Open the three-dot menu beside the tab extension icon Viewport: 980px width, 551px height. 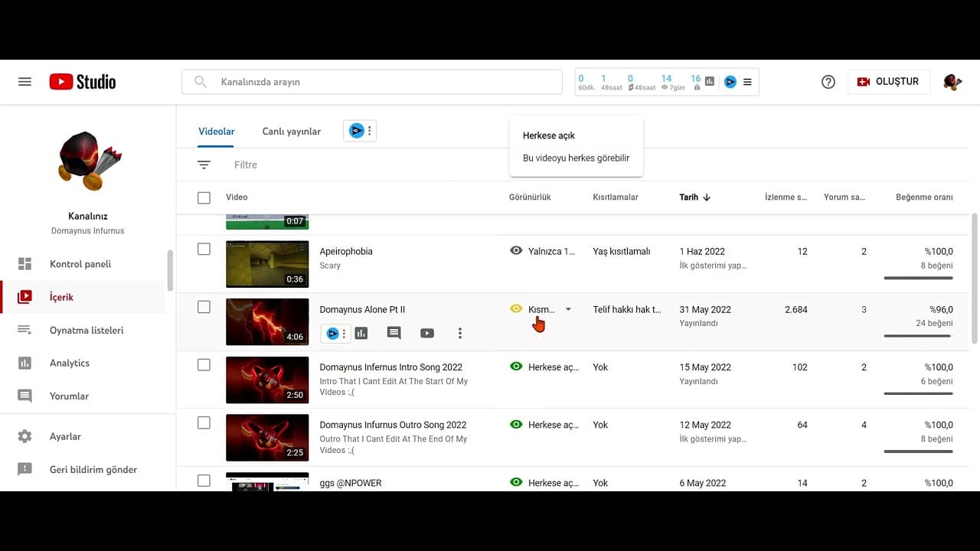coord(370,131)
